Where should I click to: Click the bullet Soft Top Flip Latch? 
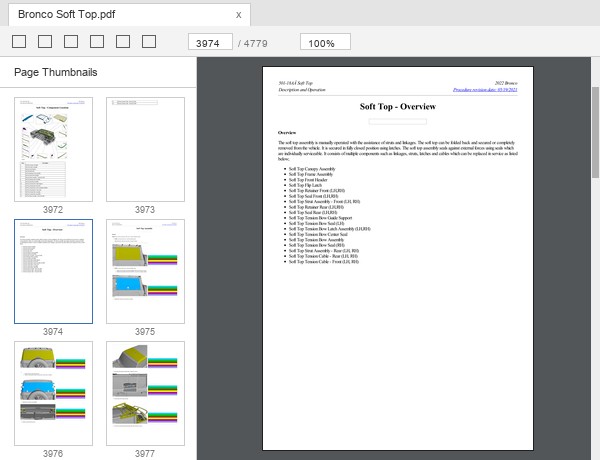pos(305,185)
